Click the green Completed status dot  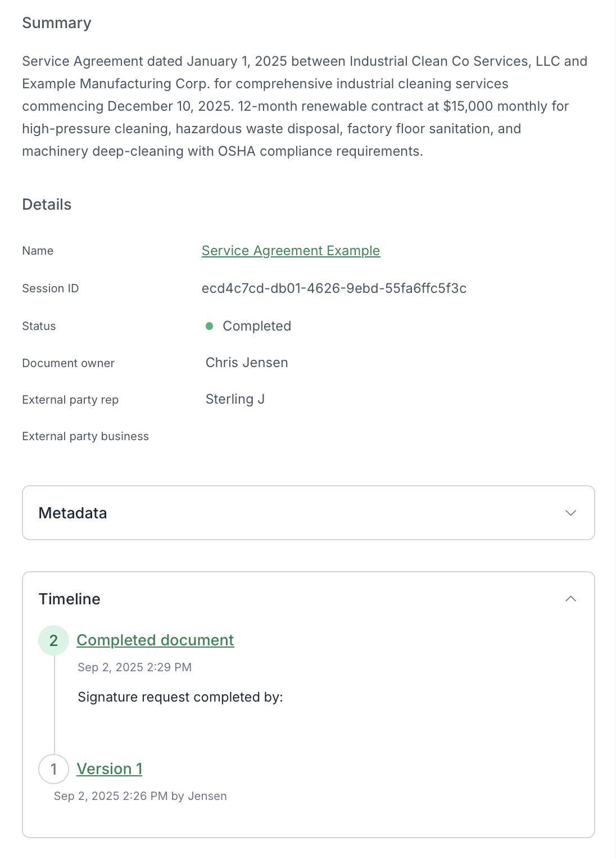[210, 326]
